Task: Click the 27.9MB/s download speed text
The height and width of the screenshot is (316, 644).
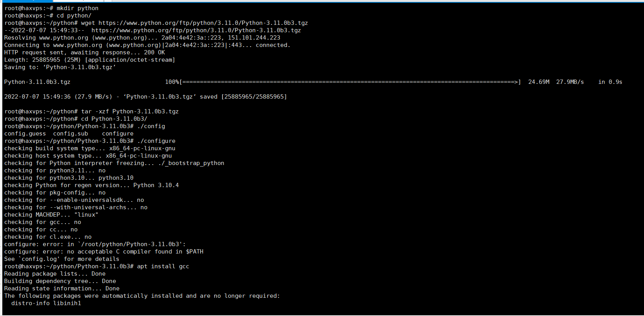Action: click(x=570, y=82)
